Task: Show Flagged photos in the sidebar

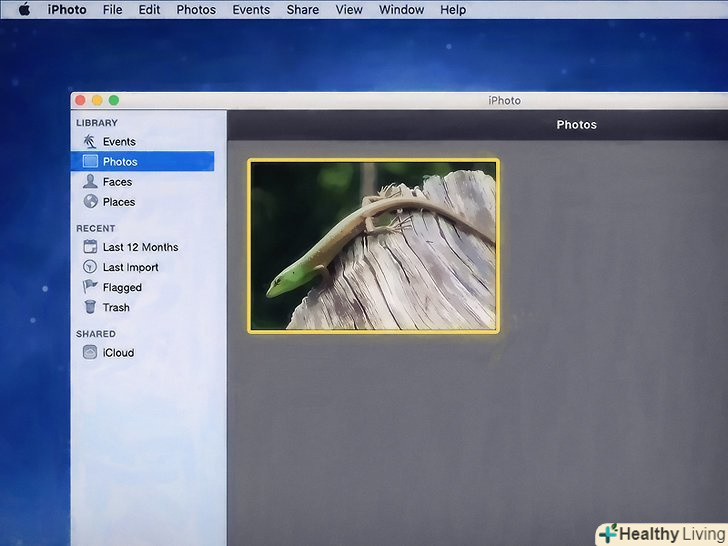Action: [122, 288]
